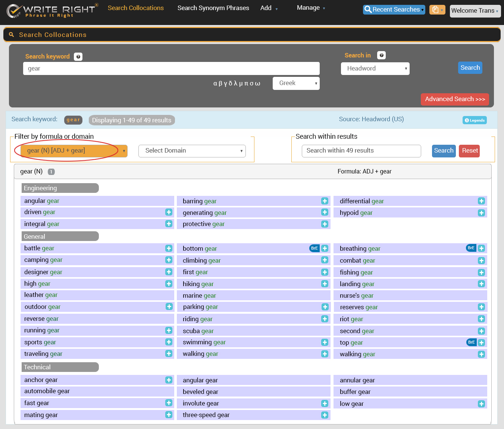Screen dimensions: 504x429
Task: Open the Select Domain dropdown
Action: click(192, 151)
